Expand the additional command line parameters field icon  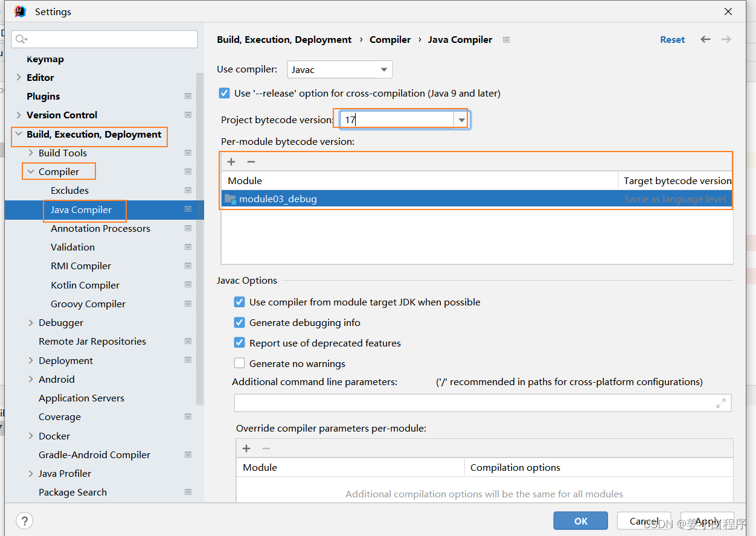[x=721, y=403]
